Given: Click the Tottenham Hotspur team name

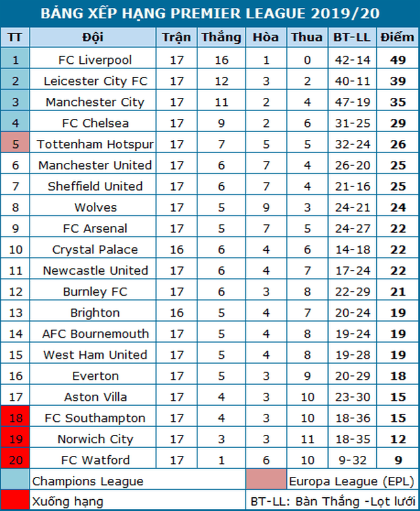Looking at the screenshot, I should pos(95,144).
